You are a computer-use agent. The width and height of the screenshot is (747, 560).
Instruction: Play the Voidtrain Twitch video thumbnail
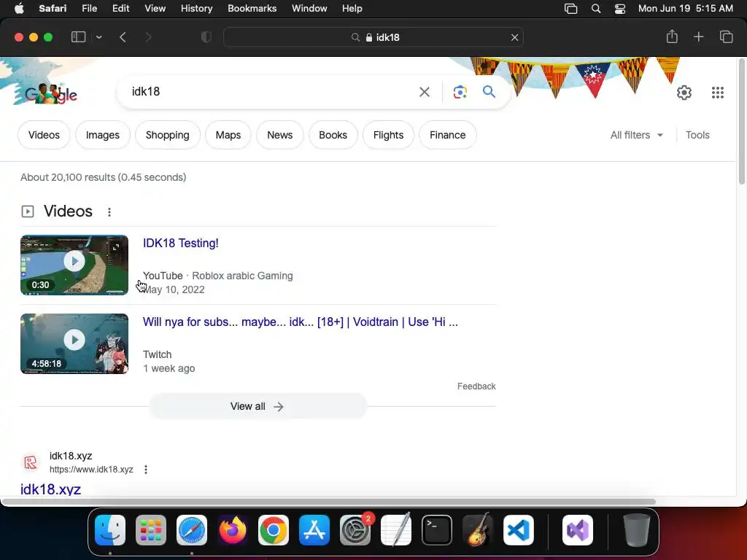(x=74, y=343)
